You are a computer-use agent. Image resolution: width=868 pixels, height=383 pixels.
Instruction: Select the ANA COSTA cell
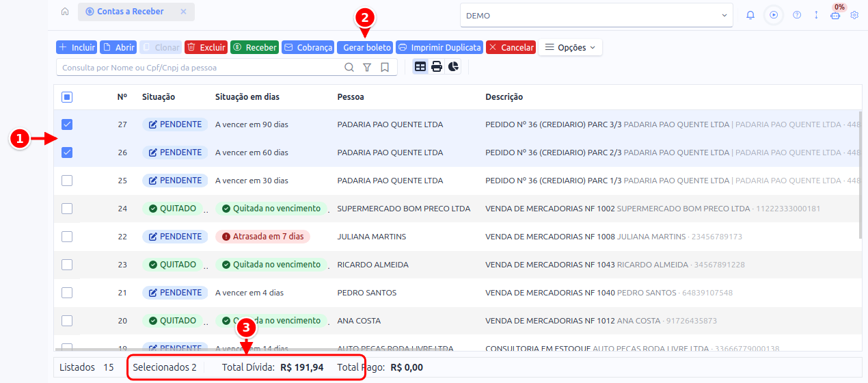click(x=360, y=321)
